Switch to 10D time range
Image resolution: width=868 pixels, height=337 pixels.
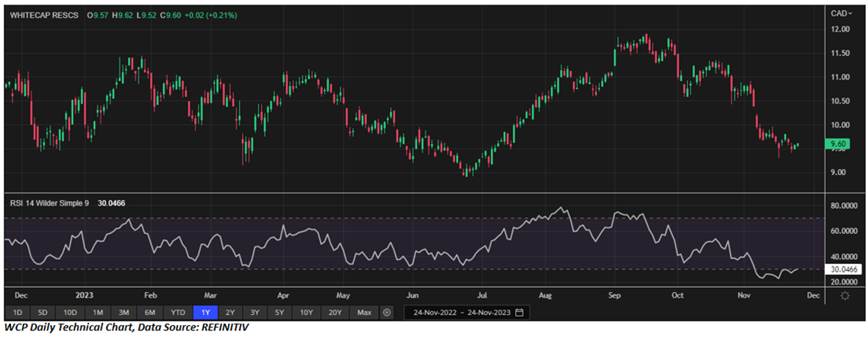coord(70,313)
